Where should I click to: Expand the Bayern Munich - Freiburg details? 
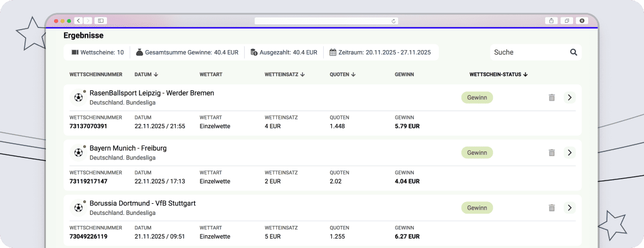pyautogui.click(x=570, y=153)
